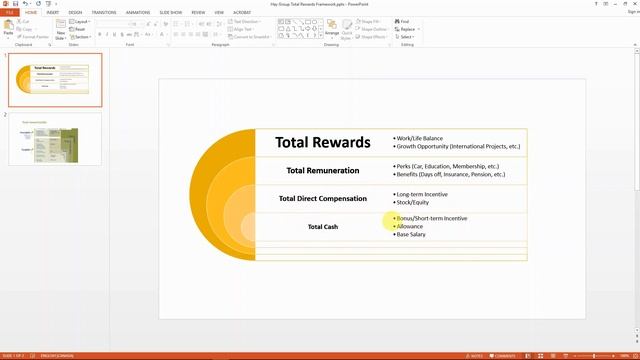This screenshot has width=640, height=360.
Task: Open Quick Styles gallery
Action: (x=347, y=30)
